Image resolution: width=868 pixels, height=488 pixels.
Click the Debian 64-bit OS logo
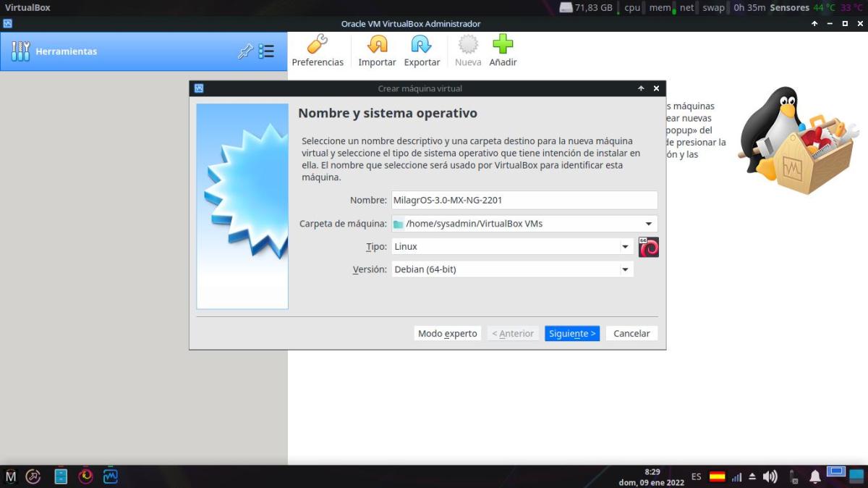click(649, 247)
